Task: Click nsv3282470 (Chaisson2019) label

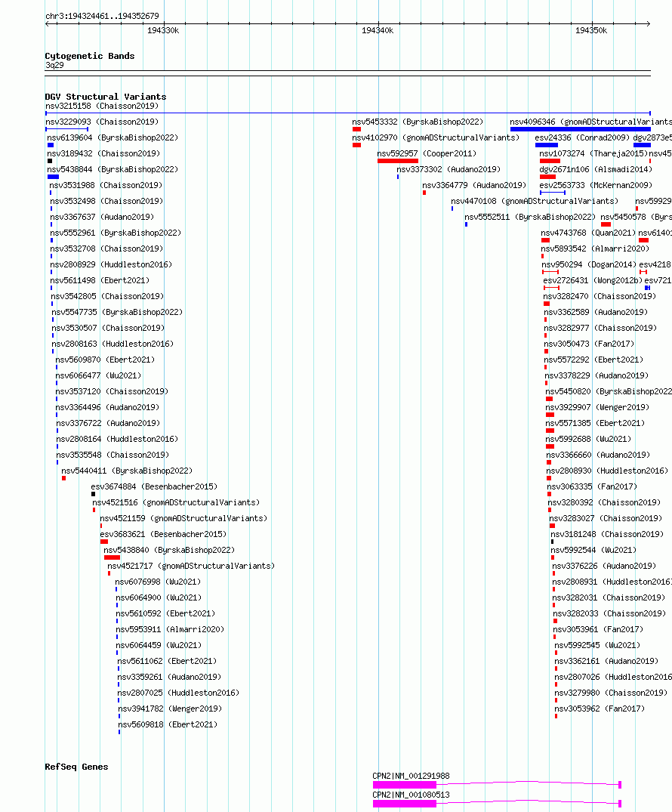Action: point(600,297)
